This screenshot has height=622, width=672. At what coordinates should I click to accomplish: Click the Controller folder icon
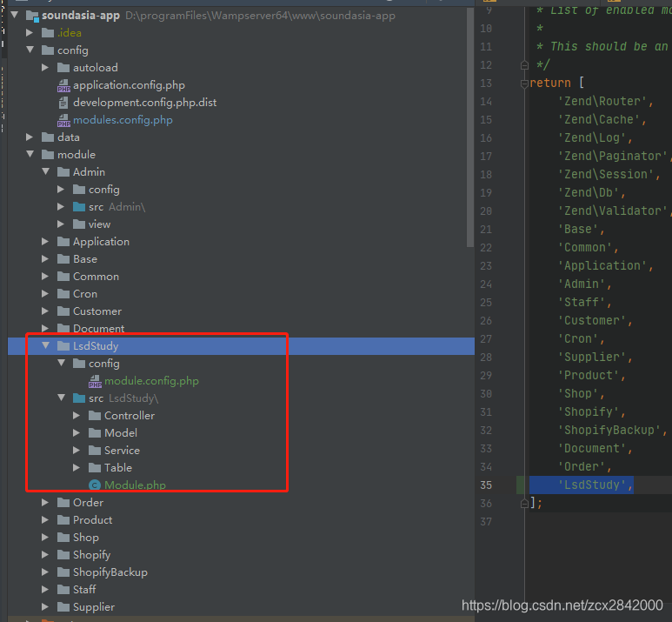95,415
